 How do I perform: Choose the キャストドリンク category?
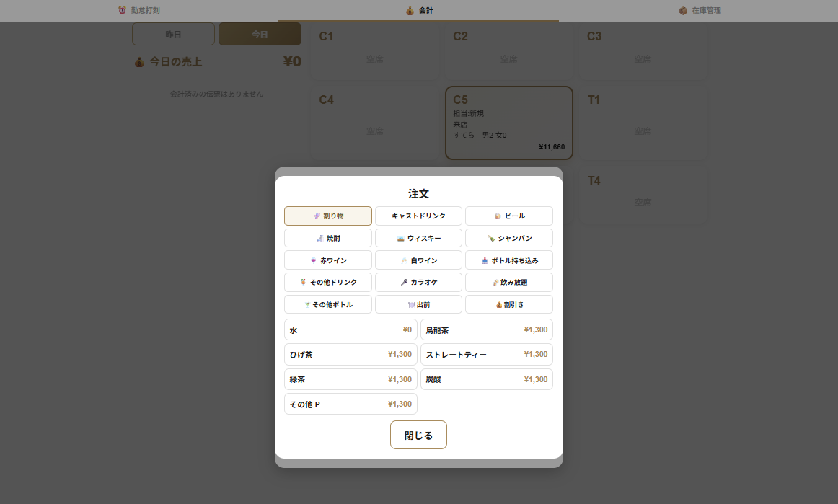click(x=418, y=216)
